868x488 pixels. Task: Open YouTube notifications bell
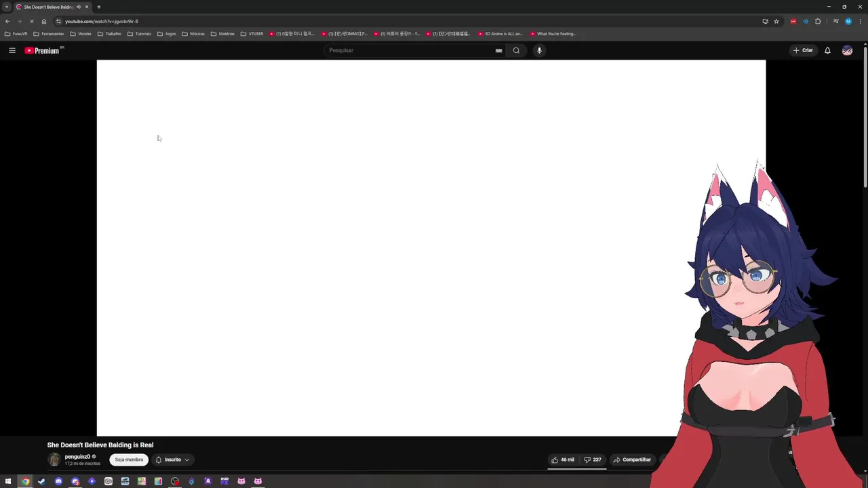click(827, 50)
